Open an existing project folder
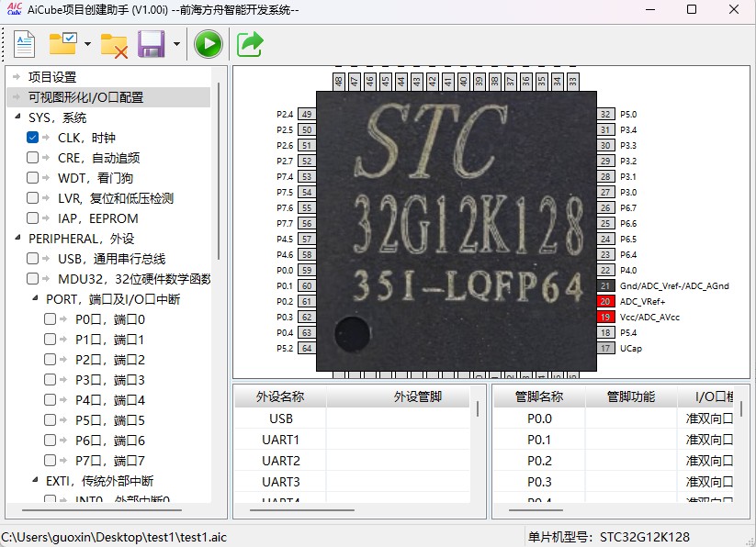This screenshot has width=756, height=547. [x=62, y=44]
